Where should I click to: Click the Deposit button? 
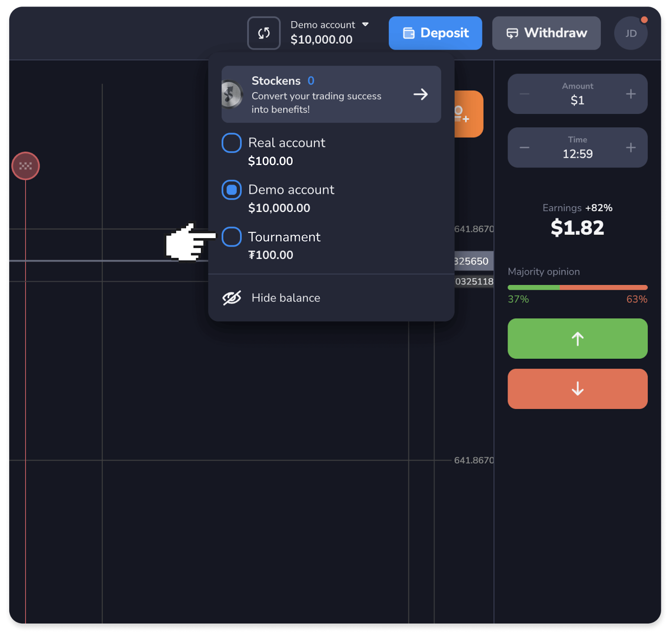point(435,33)
